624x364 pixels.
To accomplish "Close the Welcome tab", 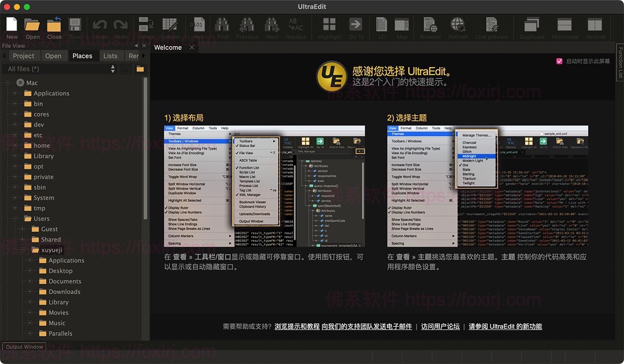I will [192, 47].
